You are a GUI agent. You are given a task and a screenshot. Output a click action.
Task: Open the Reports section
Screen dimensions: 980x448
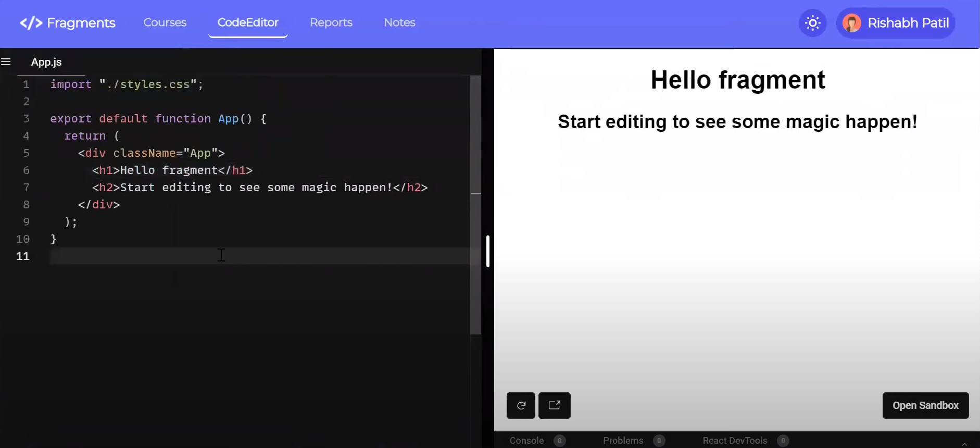pyautogui.click(x=331, y=22)
